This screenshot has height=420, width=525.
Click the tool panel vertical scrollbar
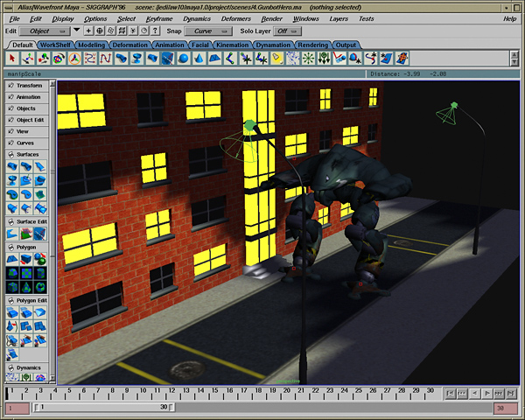[52, 231]
